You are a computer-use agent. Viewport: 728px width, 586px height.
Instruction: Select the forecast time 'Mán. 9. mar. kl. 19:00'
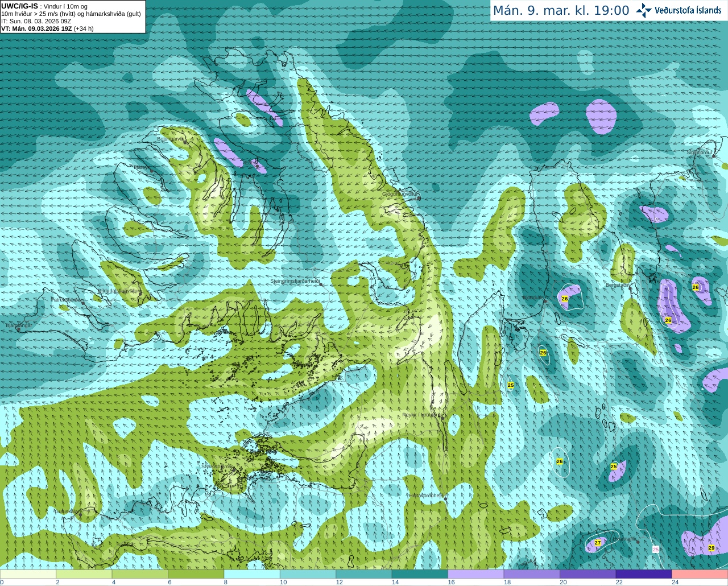(561, 11)
